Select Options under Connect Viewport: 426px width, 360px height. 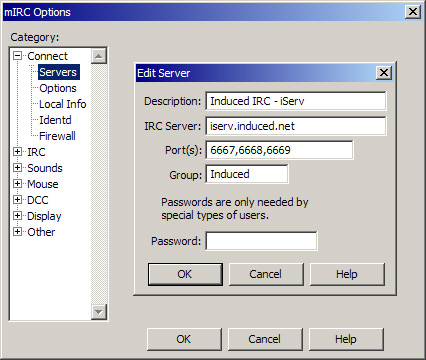tap(58, 88)
